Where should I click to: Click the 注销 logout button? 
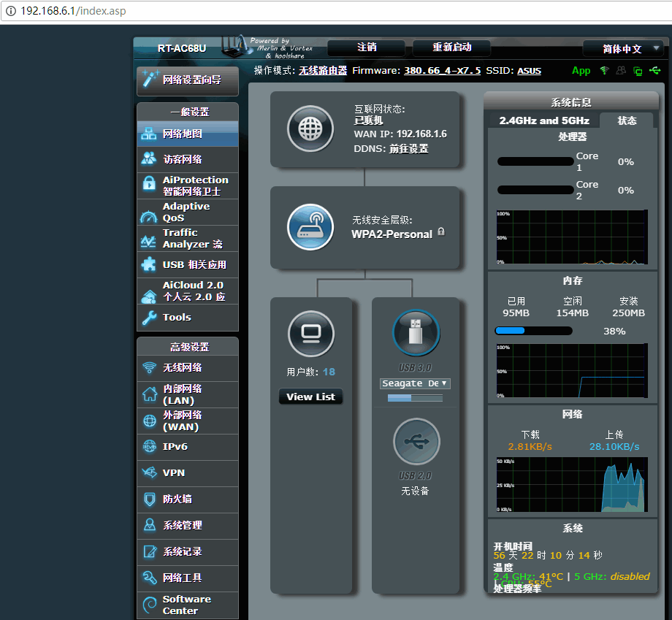(x=367, y=47)
